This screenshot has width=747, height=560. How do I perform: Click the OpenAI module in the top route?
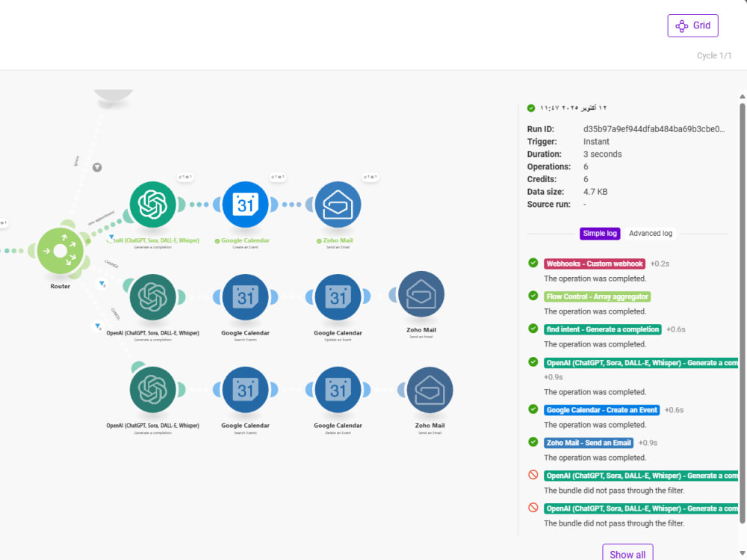click(x=152, y=205)
